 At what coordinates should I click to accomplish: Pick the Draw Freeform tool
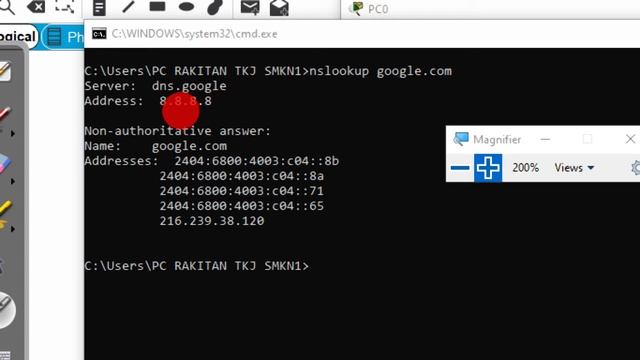click(x=215, y=7)
